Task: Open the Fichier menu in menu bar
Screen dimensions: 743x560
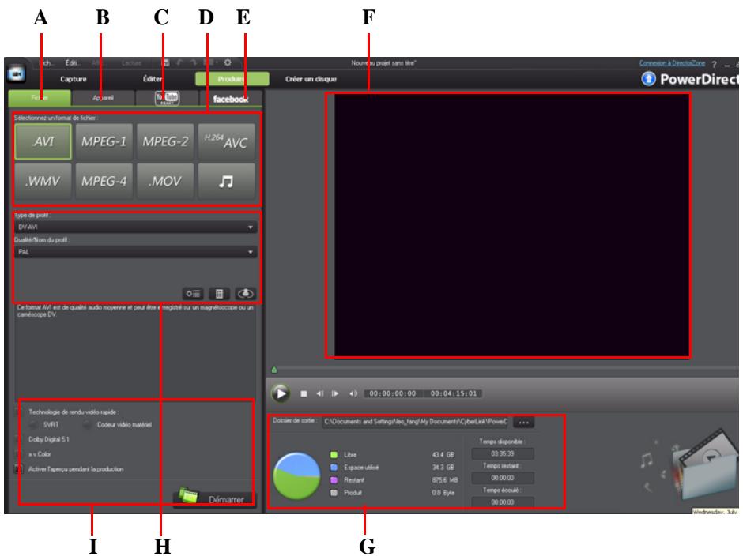Action: [x=47, y=62]
